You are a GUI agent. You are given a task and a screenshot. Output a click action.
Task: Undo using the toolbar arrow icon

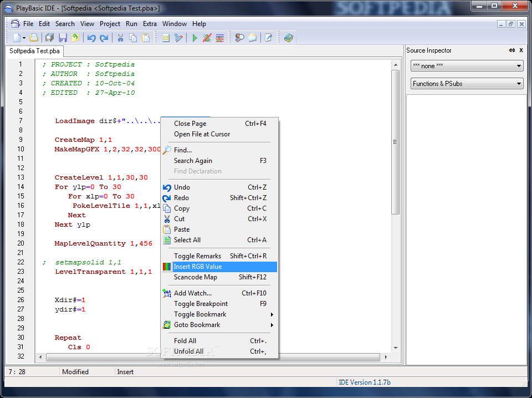pos(91,38)
